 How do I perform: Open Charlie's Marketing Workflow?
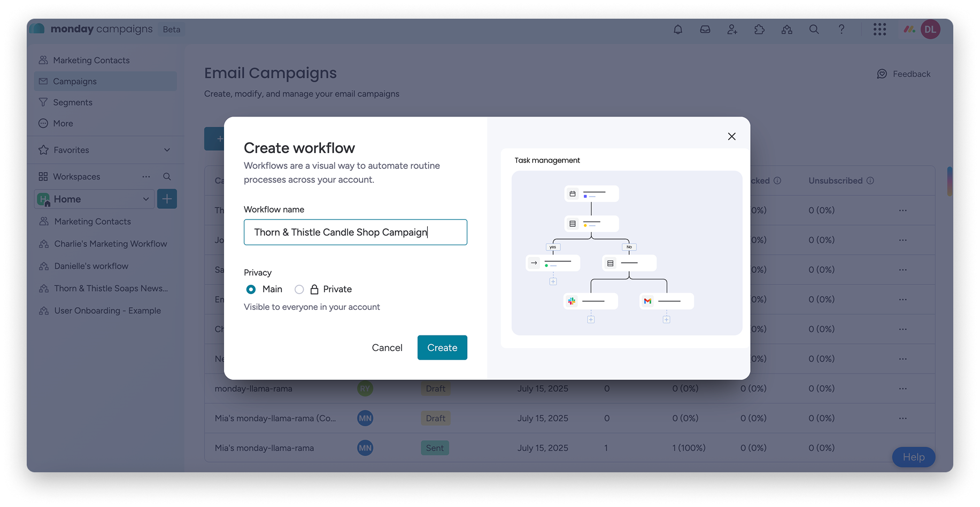click(105, 244)
